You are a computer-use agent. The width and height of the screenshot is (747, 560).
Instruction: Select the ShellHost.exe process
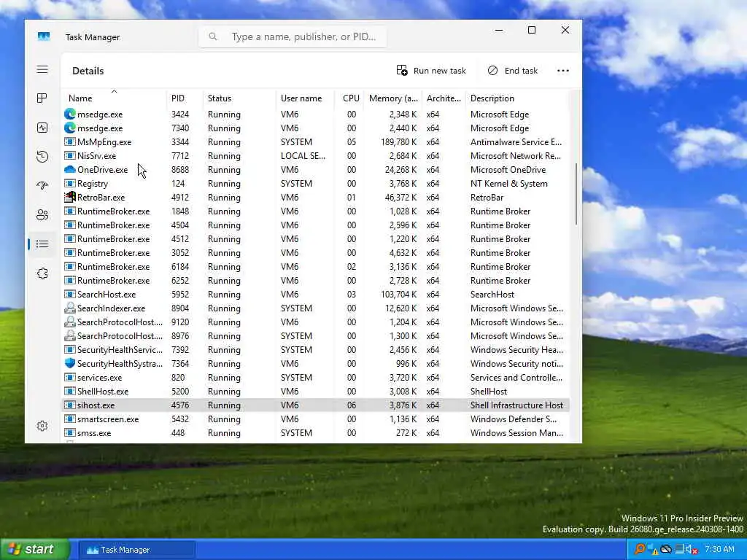click(x=317, y=391)
